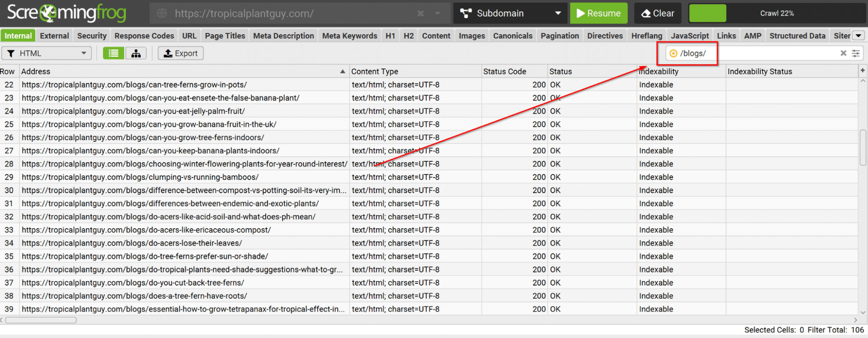This screenshot has height=338, width=868.
Task: Click the list view icon button
Action: tap(113, 53)
